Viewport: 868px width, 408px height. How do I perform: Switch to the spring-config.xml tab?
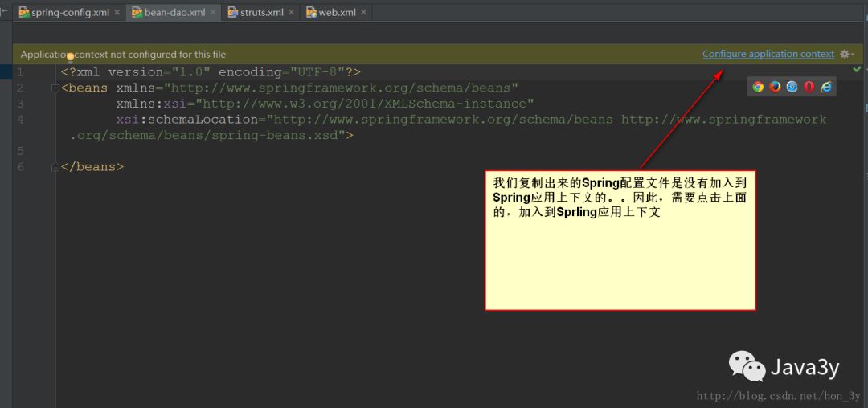[x=70, y=12]
